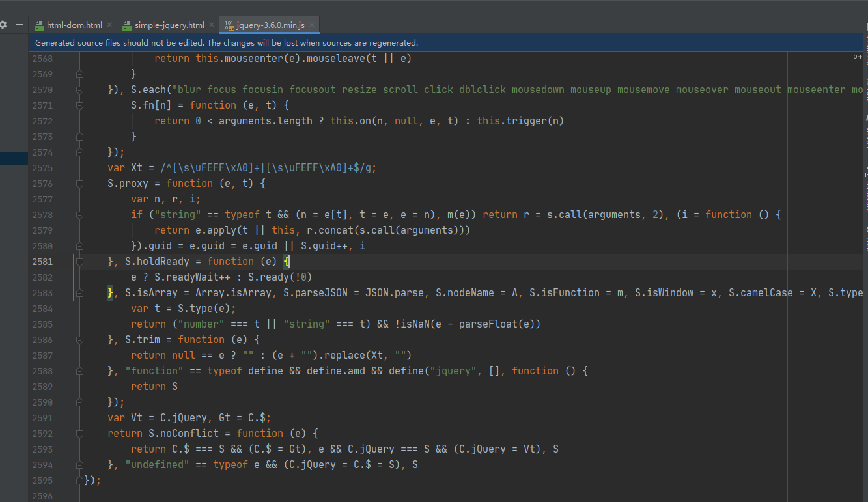The height and width of the screenshot is (502, 868).
Task: Switch to the html-dom.html tab
Action: (73, 25)
